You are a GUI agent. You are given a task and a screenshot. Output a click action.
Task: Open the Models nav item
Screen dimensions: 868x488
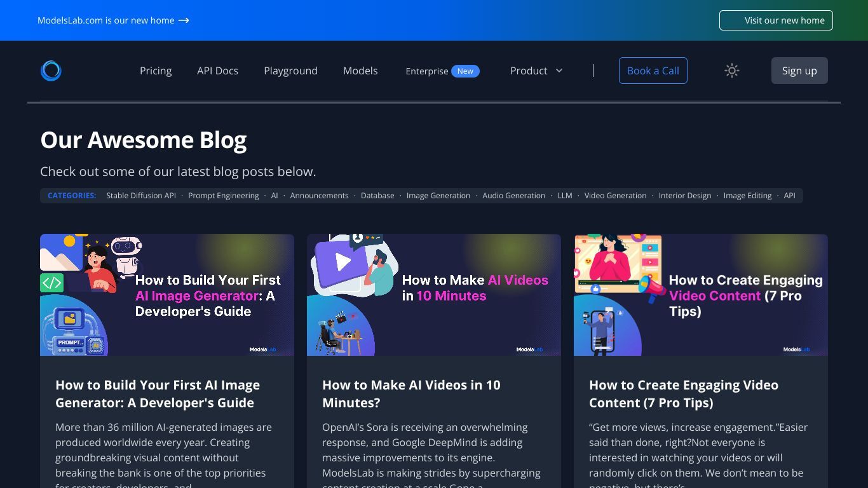[x=360, y=71]
